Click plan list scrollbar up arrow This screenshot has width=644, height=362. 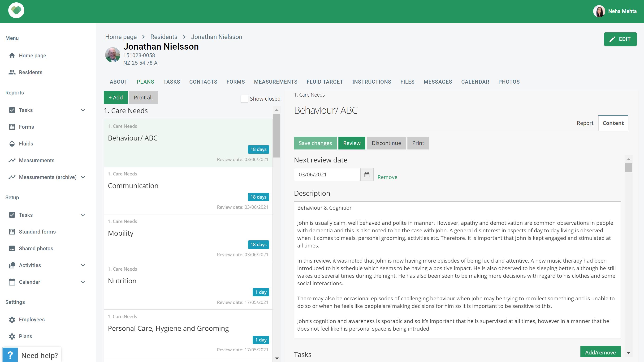277,110
